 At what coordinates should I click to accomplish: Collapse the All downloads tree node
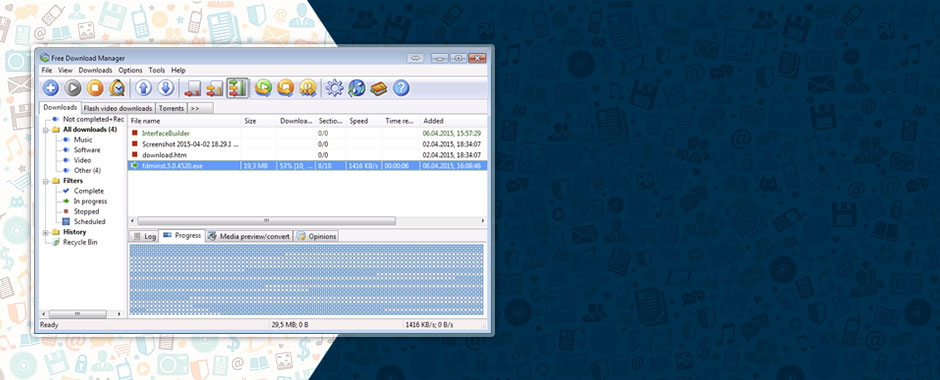coord(46,130)
